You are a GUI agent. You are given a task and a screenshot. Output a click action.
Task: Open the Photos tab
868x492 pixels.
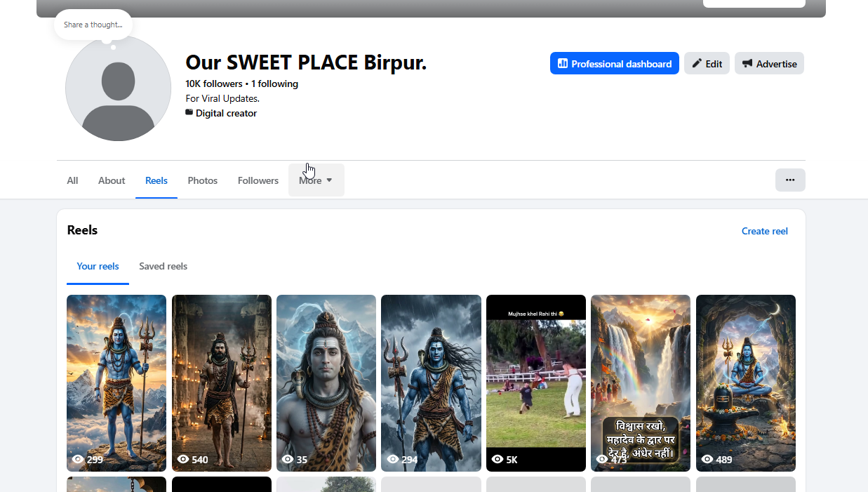(203, 180)
